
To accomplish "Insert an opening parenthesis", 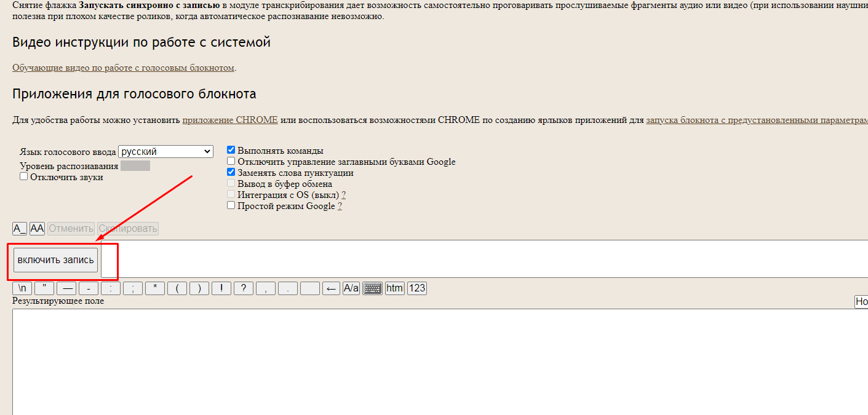I will tap(177, 288).
